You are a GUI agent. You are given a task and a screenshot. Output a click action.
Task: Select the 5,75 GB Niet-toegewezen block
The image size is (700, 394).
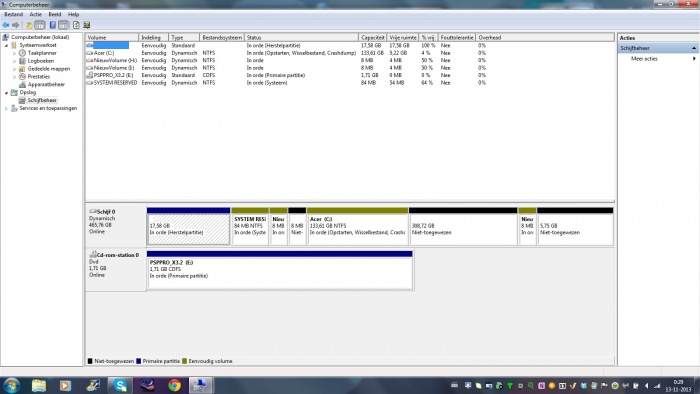coord(575,227)
